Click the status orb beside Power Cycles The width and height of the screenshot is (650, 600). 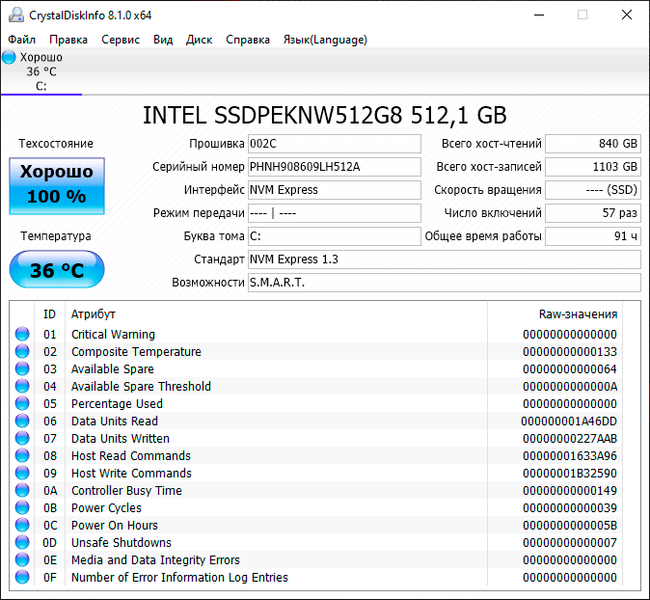click(22, 508)
